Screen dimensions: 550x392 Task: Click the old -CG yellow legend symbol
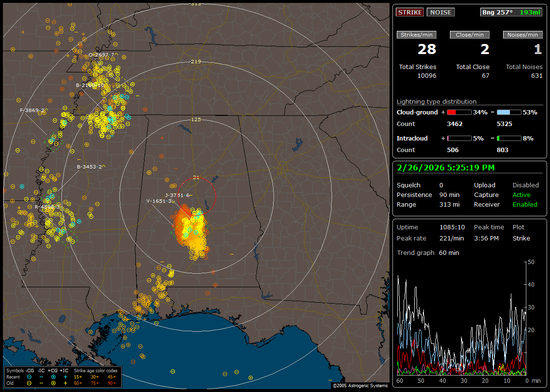pos(29,383)
